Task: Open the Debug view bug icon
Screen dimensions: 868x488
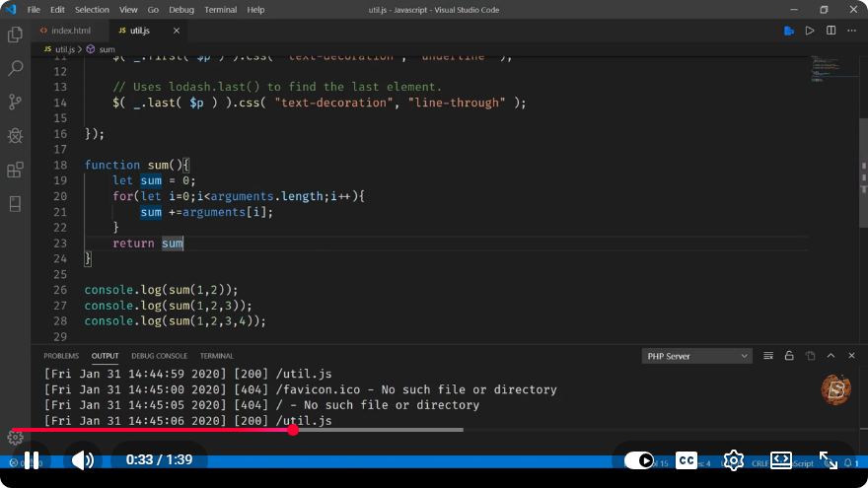Action: tap(15, 136)
